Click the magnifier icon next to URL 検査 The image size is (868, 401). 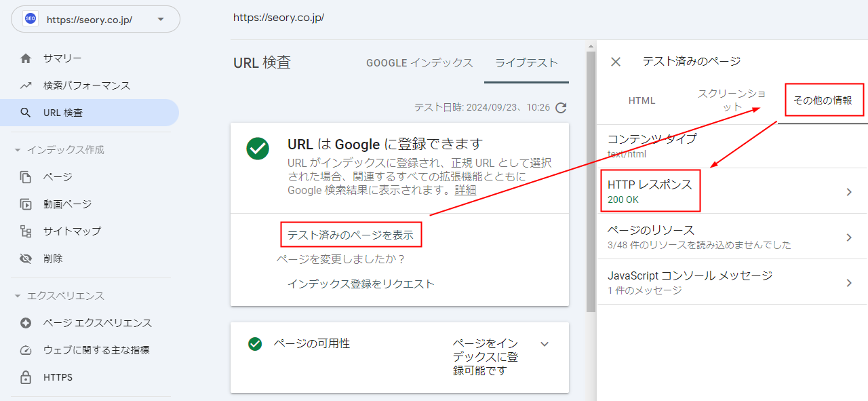[26, 113]
